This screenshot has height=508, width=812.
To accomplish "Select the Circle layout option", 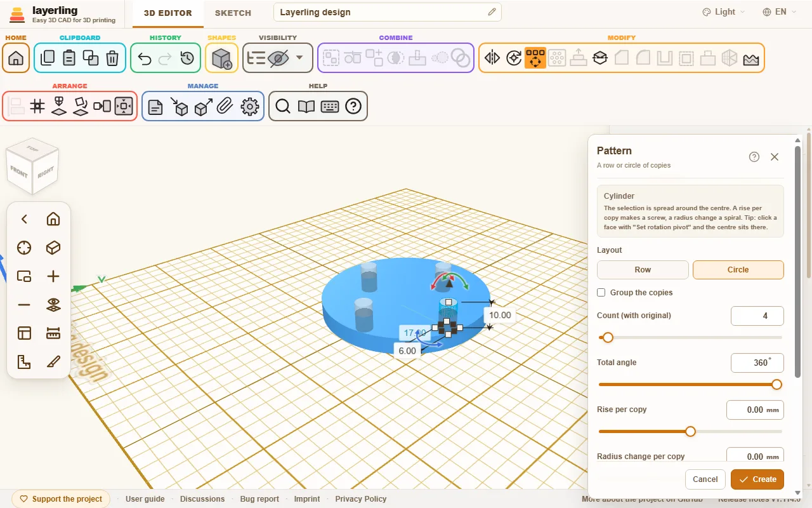I will point(738,270).
